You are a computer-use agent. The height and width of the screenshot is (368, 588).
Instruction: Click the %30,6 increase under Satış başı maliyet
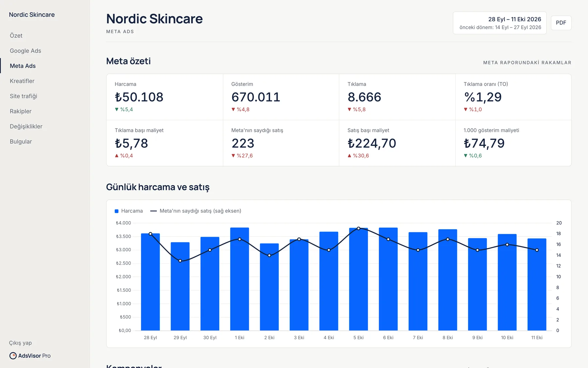(358, 156)
